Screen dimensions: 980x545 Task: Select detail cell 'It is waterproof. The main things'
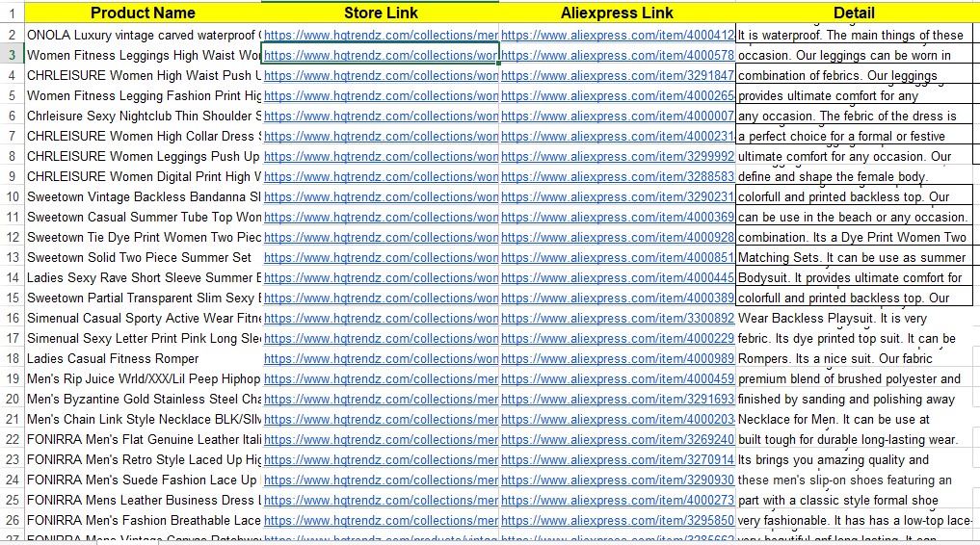854,35
